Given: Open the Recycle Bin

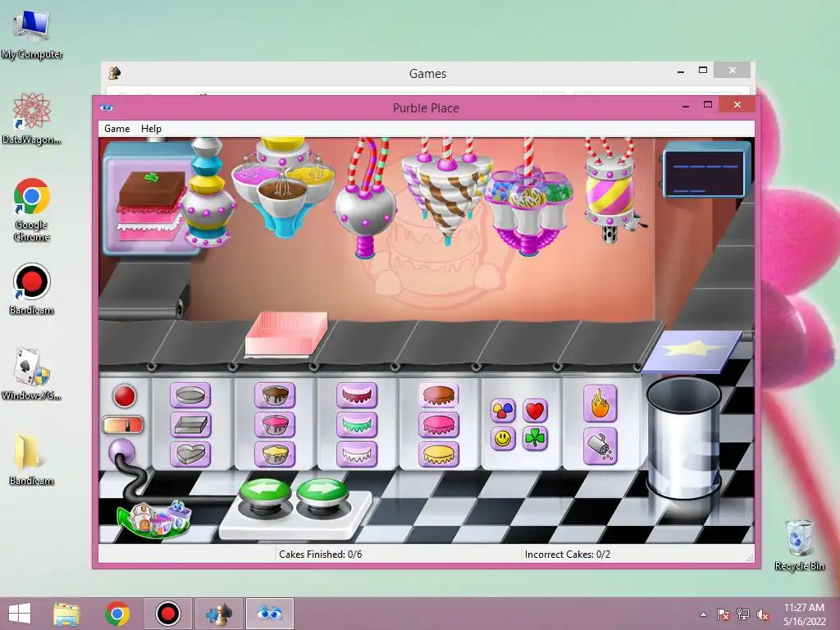Looking at the screenshot, I should coord(799,545).
